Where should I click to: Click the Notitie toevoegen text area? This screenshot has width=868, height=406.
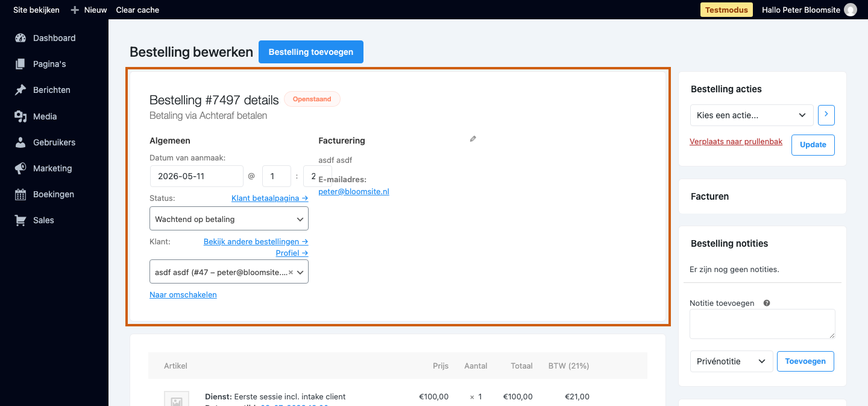763,324
